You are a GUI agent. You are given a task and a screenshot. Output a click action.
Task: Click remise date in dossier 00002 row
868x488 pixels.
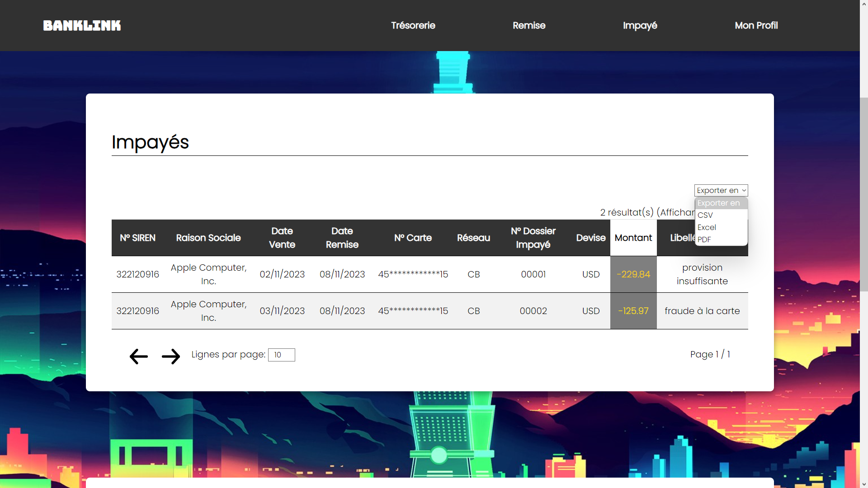click(342, 311)
